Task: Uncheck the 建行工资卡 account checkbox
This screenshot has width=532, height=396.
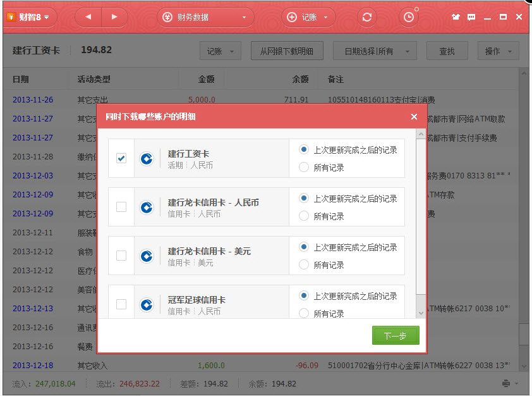Action: [121, 158]
